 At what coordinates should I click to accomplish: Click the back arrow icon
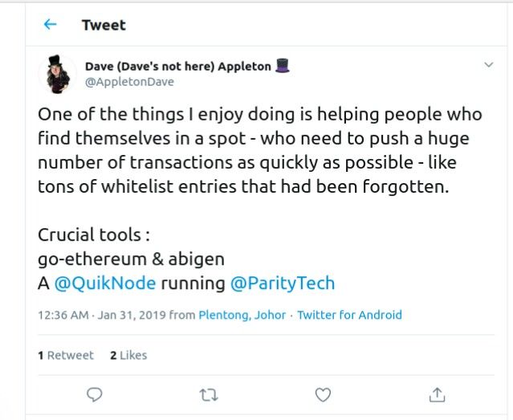click(x=50, y=24)
